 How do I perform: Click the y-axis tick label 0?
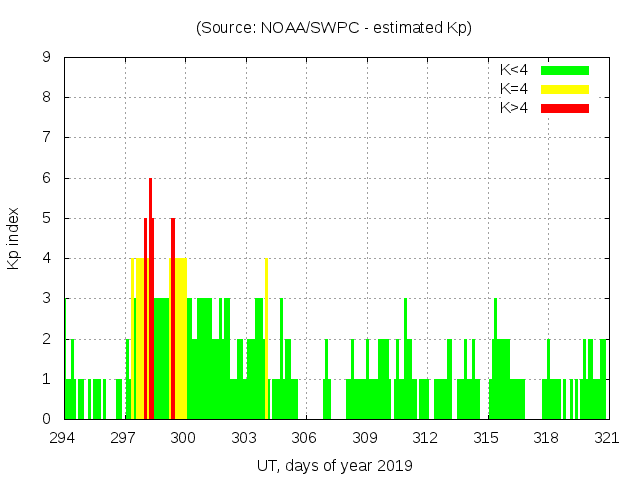47,419
